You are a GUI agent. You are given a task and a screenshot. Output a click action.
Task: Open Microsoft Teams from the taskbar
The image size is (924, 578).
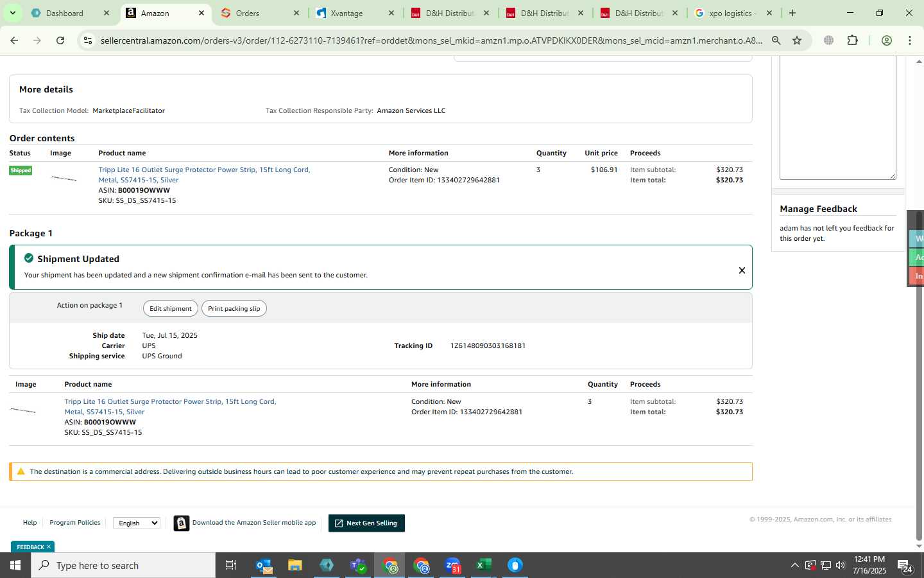[358, 565]
